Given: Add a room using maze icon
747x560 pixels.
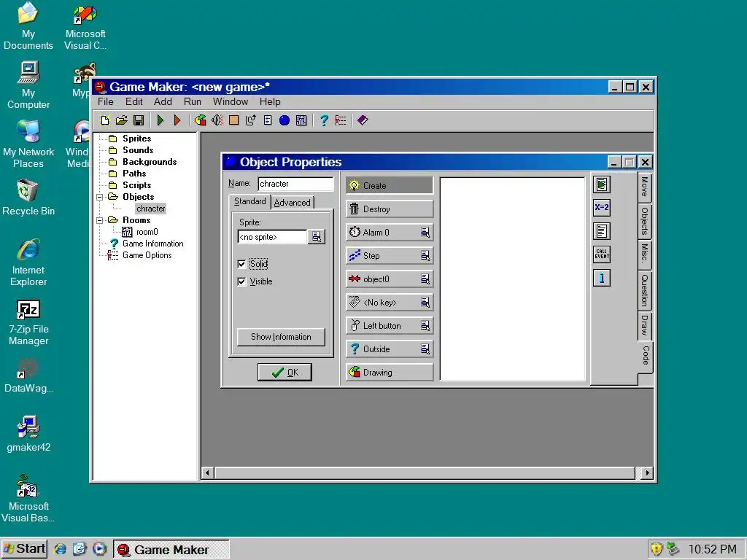Looking at the screenshot, I should [x=301, y=120].
